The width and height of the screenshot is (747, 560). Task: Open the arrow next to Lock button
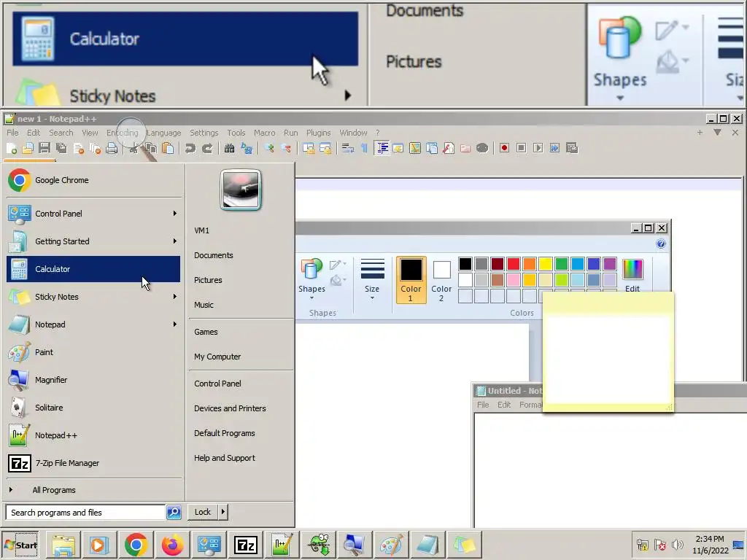[222, 512]
